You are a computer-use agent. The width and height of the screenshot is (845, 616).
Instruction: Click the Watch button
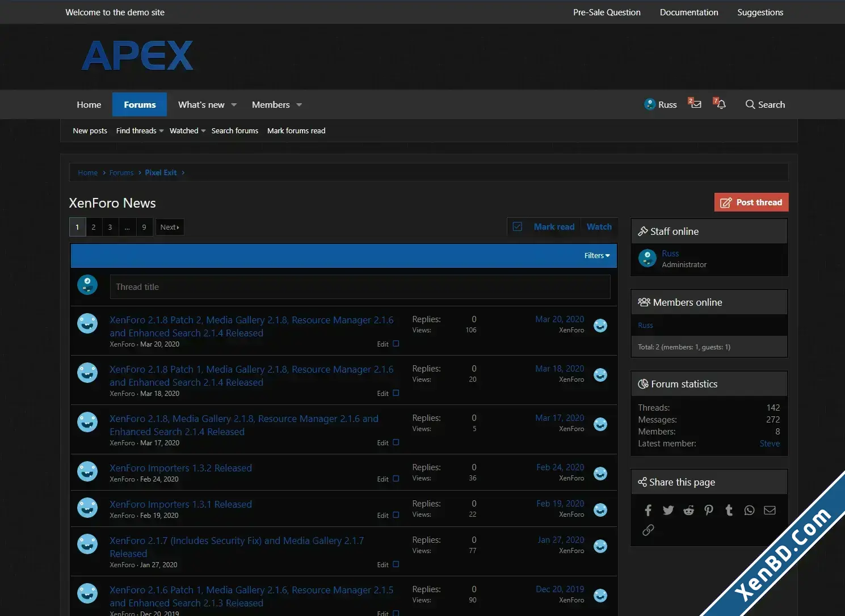point(599,227)
